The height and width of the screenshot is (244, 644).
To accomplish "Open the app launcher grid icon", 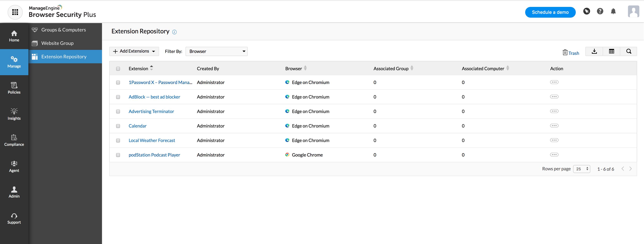I will click(15, 12).
